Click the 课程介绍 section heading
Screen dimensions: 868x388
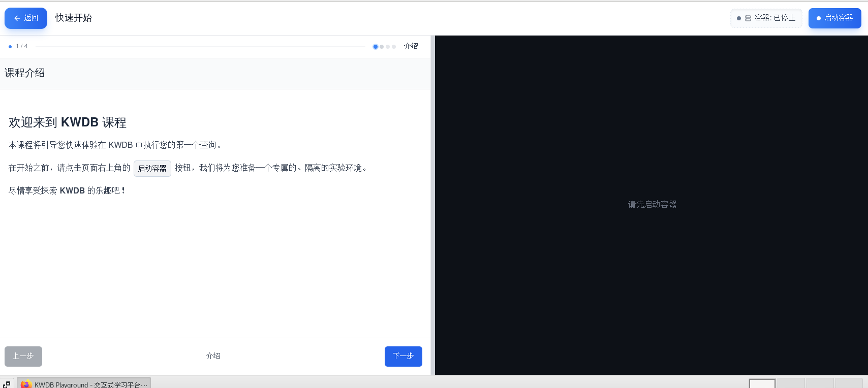25,73
